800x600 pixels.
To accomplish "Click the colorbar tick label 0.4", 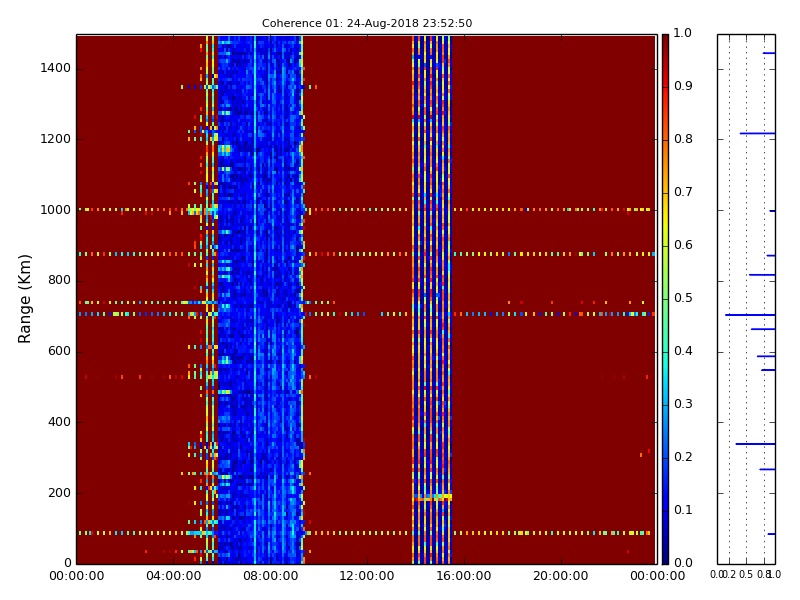I will pyautogui.click(x=683, y=351).
